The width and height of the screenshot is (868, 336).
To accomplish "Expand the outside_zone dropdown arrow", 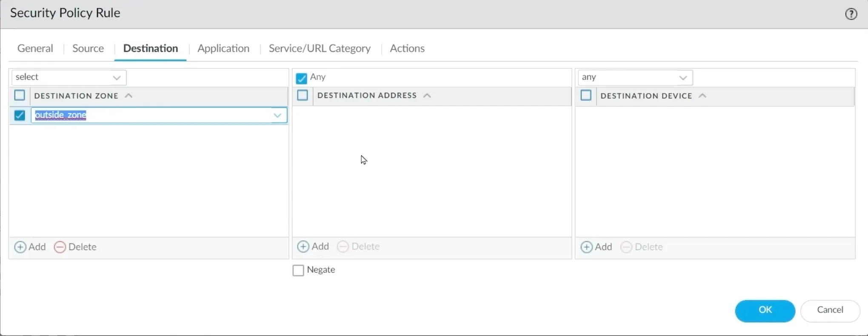I will pos(277,115).
